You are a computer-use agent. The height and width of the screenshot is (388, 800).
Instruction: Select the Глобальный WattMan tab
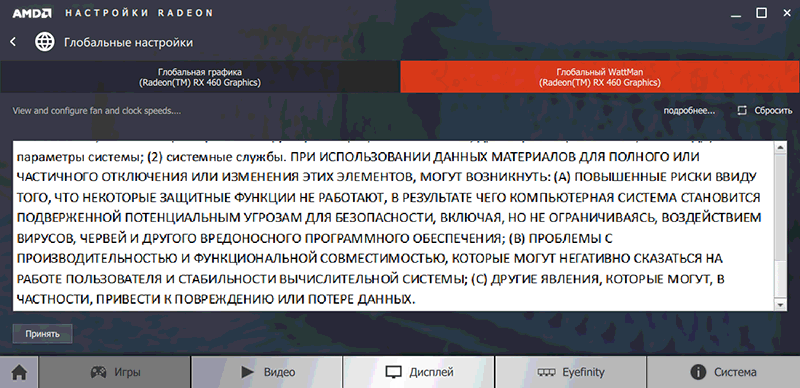click(600, 77)
